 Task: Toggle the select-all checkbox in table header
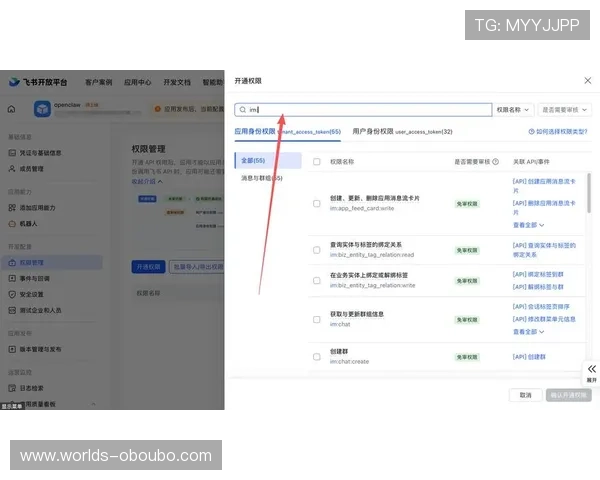pyautogui.click(x=316, y=162)
